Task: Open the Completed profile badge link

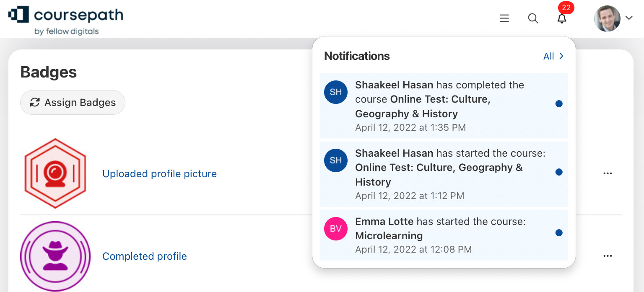Action: coord(145,256)
